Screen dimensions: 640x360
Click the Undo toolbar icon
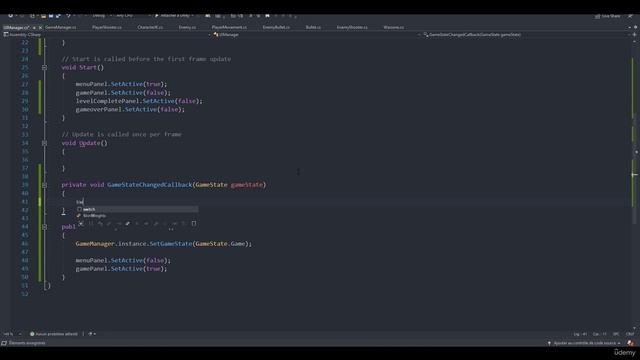coord(68,16)
